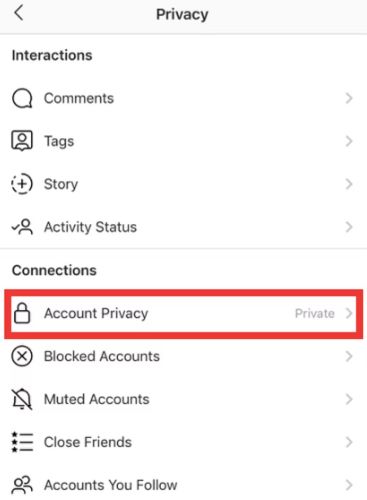Tap the Muted Accounts bell icon
Screen dimensions: 367x500
pos(22,399)
